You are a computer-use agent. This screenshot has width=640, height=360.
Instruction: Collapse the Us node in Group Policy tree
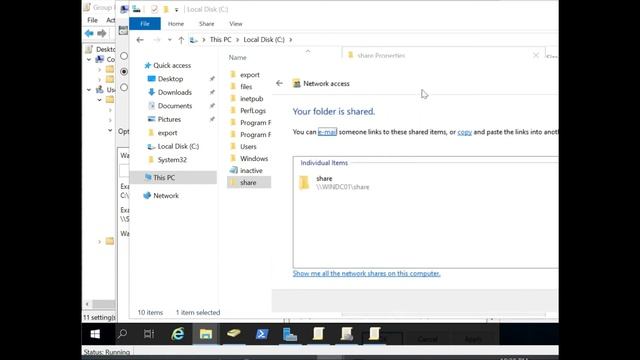[x=89, y=89]
